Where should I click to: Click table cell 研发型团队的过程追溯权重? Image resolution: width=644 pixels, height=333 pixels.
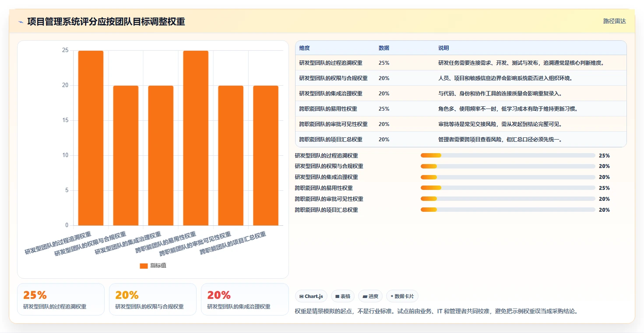tap(331, 63)
